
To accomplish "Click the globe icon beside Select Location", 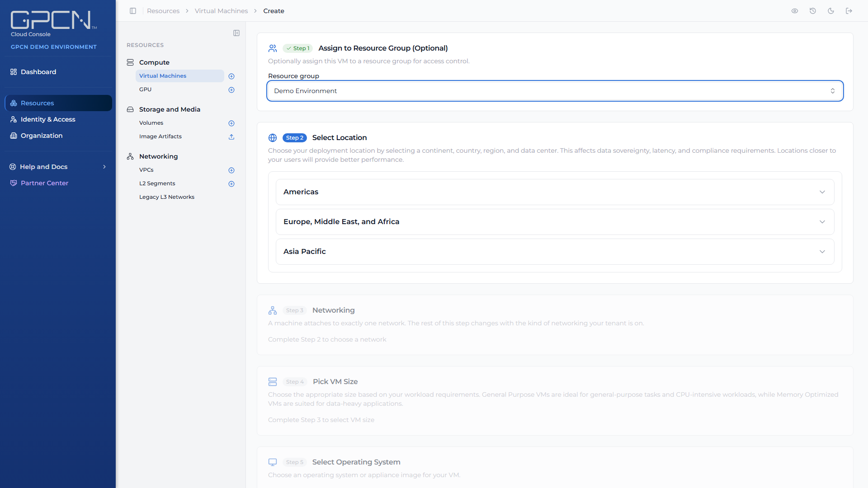I will 273,138.
